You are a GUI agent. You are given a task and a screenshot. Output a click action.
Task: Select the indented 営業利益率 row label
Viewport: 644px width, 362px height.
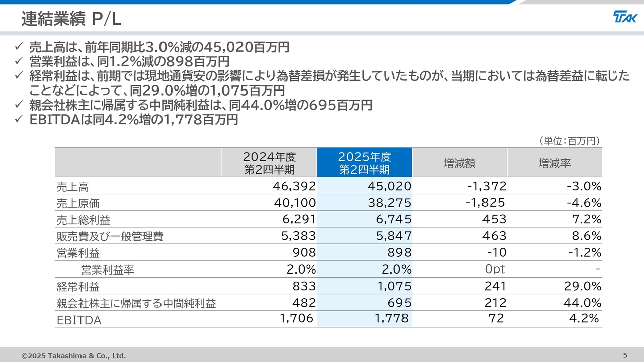coord(108,270)
